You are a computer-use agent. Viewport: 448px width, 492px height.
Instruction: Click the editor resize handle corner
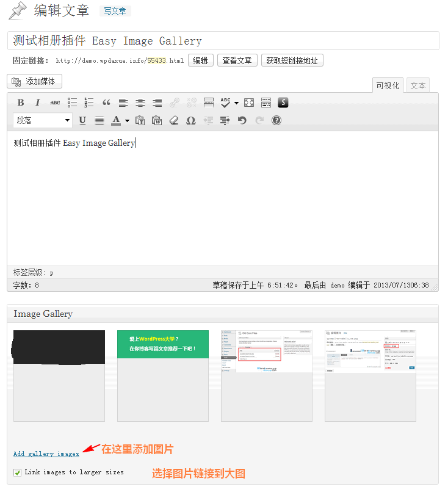point(435,287)
